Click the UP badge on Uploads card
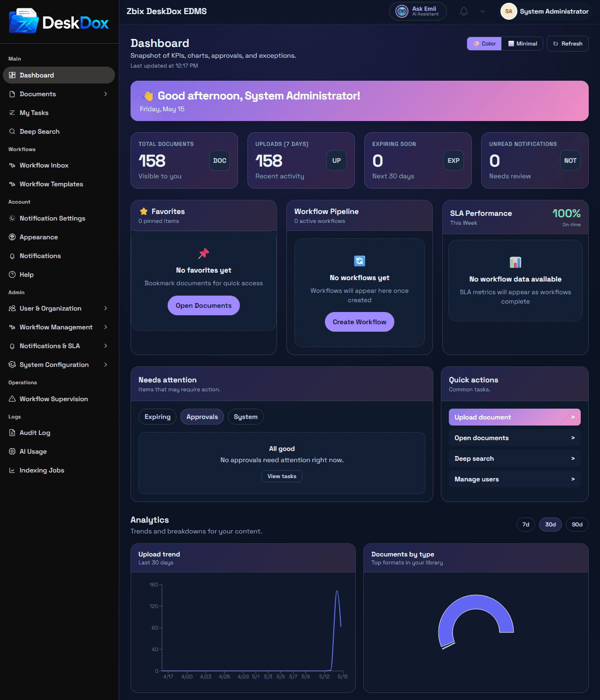 (x=337, y=160)
